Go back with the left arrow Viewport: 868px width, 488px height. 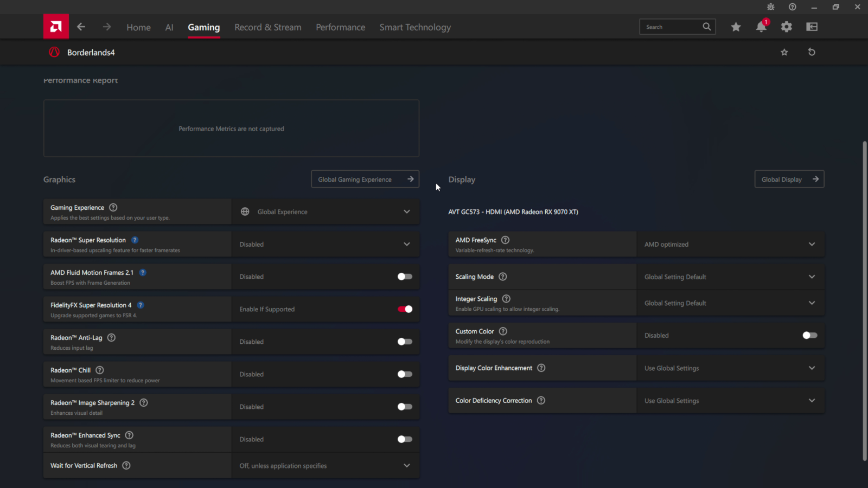(81, 27)
